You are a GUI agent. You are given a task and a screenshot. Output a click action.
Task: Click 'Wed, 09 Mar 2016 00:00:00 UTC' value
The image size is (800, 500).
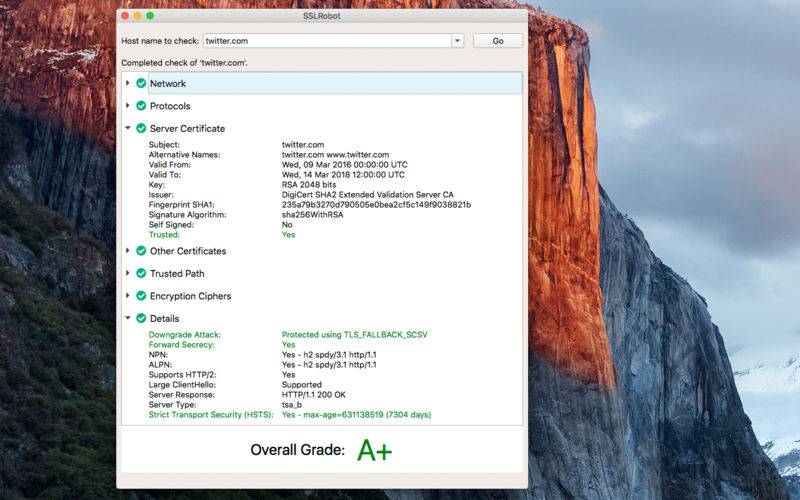pos(344,164)
